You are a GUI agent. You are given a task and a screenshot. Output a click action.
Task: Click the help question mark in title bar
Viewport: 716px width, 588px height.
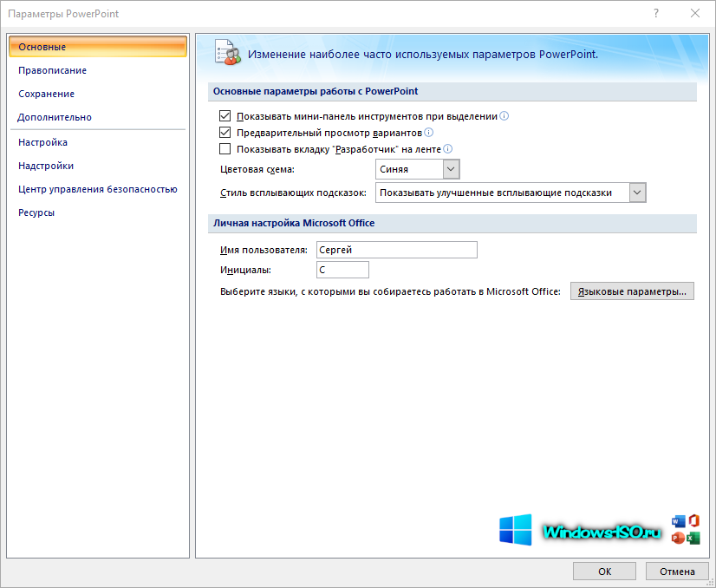[656, 14]
